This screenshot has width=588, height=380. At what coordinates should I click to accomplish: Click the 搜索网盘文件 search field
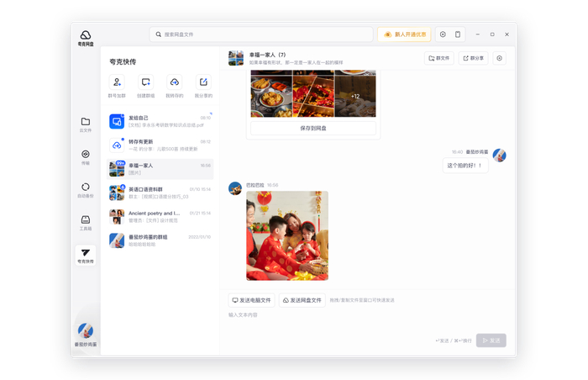tap(261, 34)
